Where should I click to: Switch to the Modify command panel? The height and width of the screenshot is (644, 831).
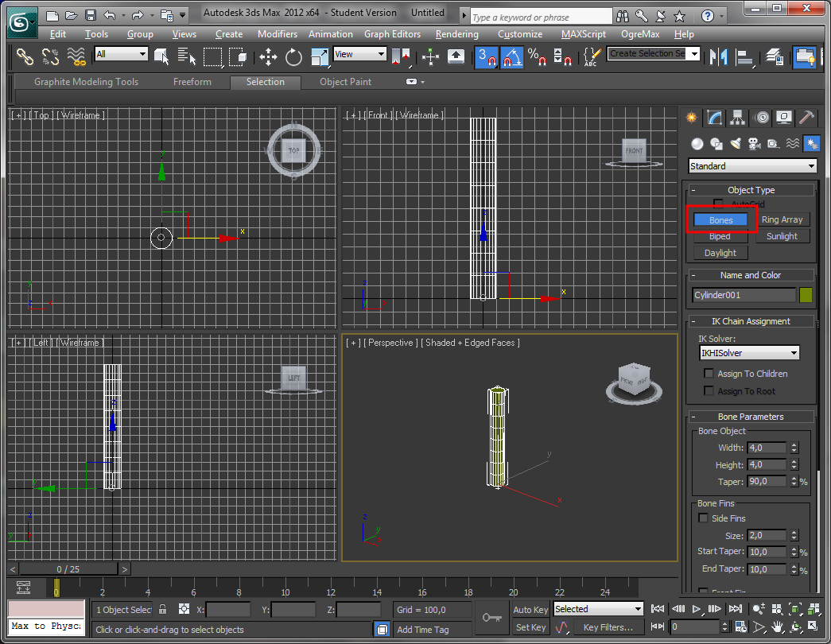pos(715,117)
